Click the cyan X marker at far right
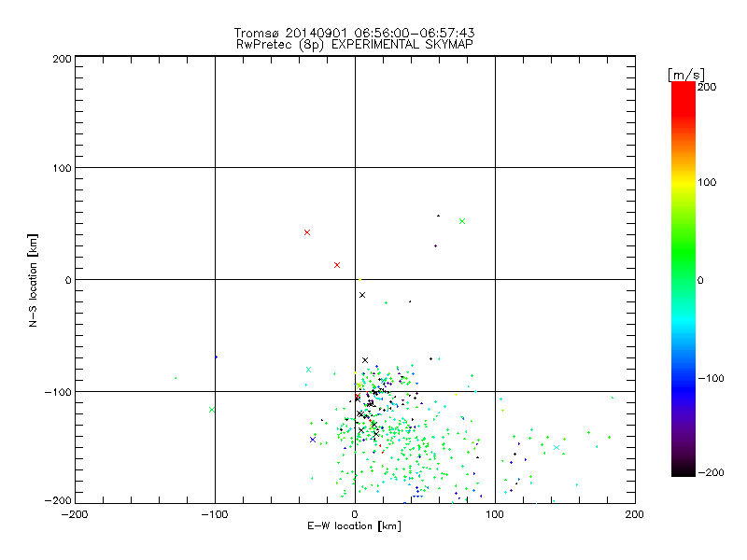Image resolution: width=747 pixels, height=560 pixels. pyautogui.click(x=557, y=447)
